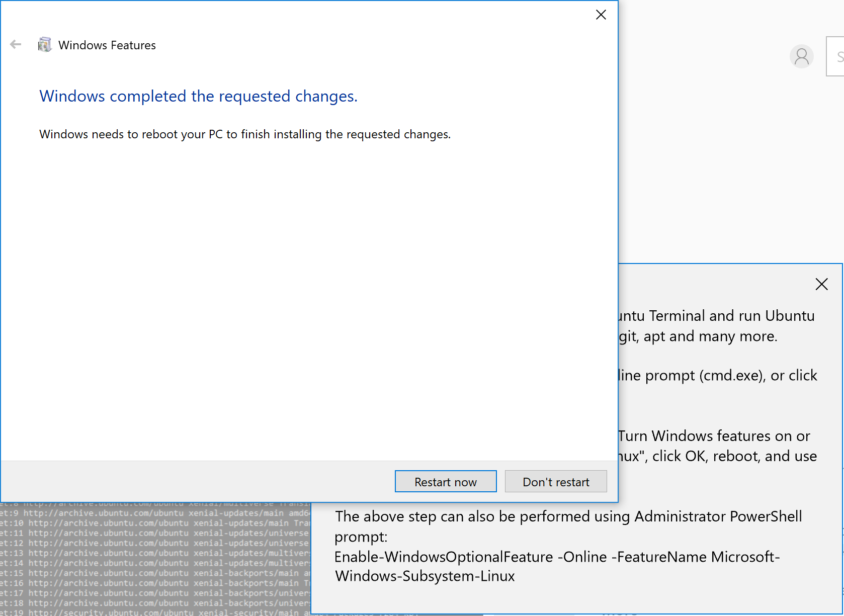Click 'Turn Windows features on or' text
This screenshot has height=616, width=844.
click(714, 435)
